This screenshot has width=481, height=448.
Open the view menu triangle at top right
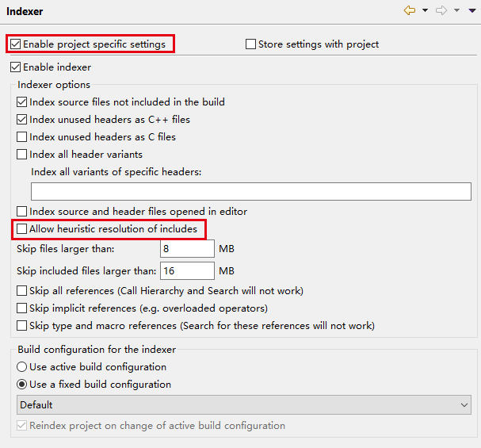click(x=471, y=11)
